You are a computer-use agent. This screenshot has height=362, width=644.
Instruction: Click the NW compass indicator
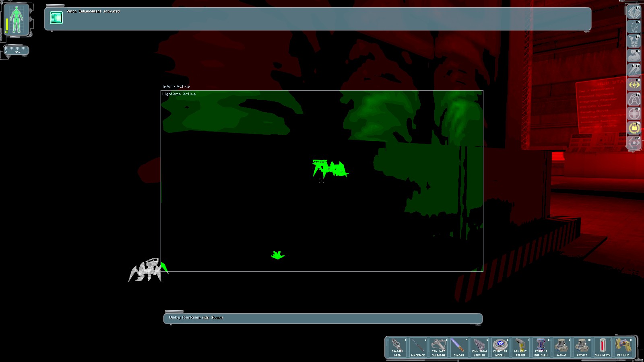[x=16, y=50]
